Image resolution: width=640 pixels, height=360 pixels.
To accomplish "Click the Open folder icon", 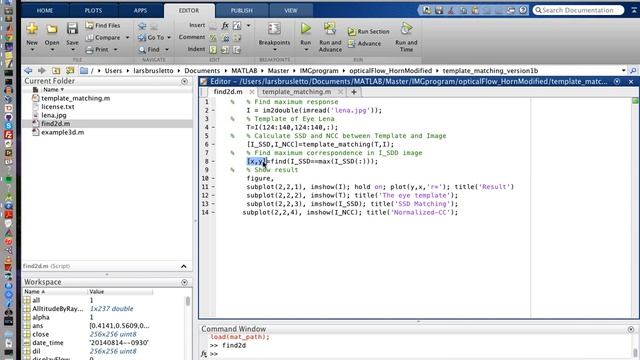I will [52, 29].
